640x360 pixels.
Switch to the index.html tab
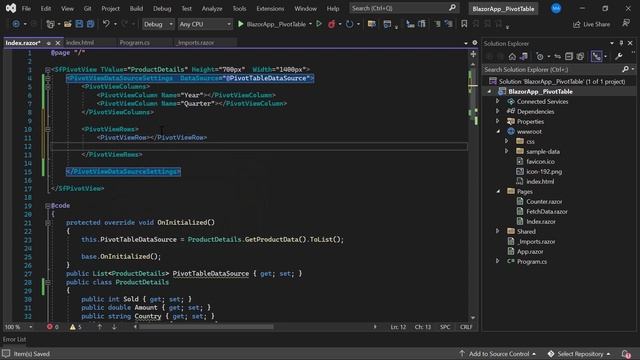80,42
